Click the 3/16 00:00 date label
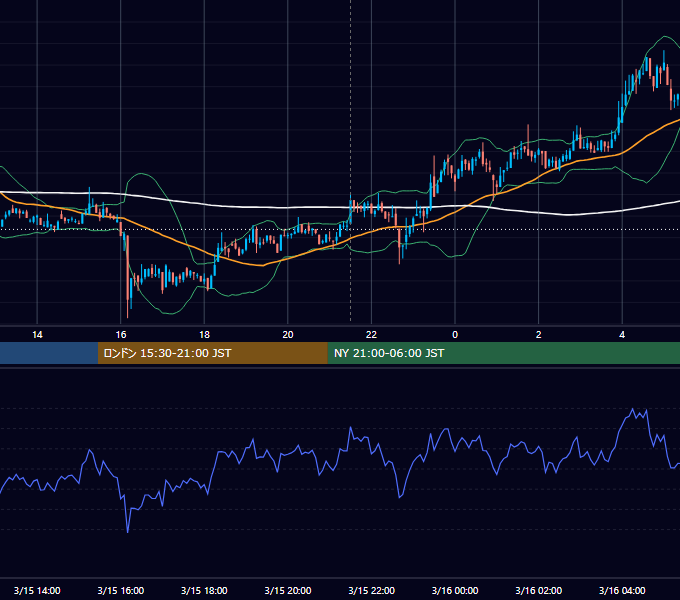 click(455, 590)
